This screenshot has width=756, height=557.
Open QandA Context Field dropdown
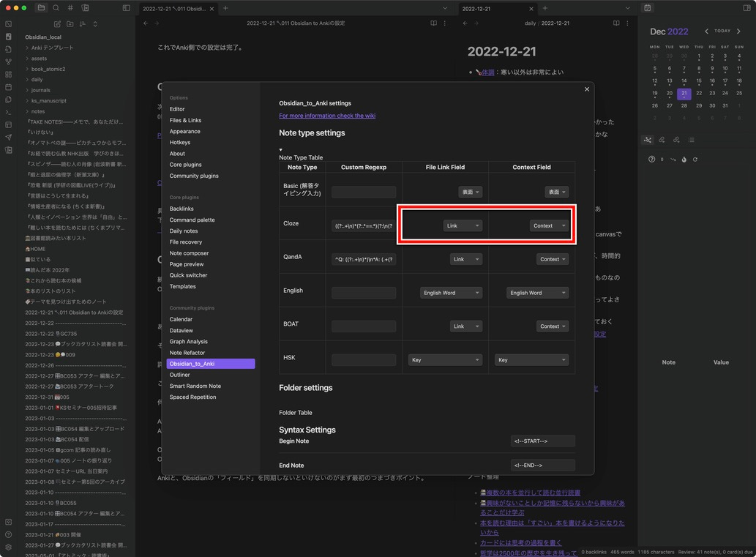553,259
